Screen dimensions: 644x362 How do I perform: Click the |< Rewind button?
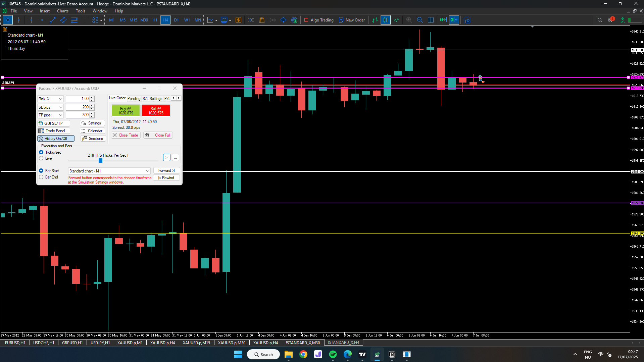coord(166,178)
